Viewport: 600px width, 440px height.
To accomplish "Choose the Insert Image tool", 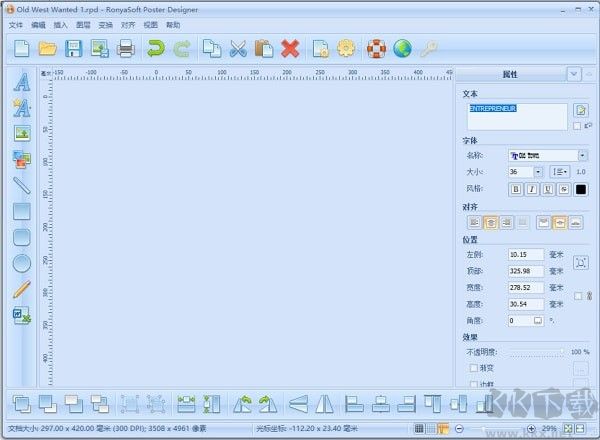I will (22, 134).
